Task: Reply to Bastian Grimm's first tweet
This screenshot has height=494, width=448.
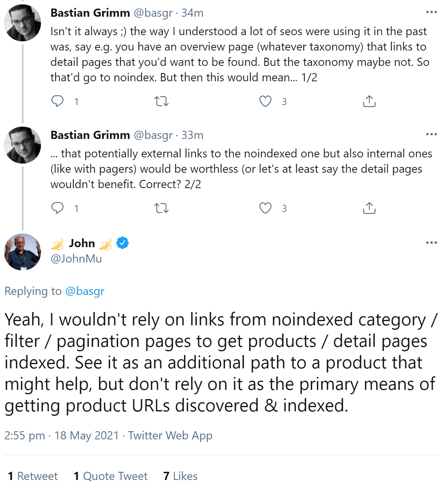Action: pos(58,101)
